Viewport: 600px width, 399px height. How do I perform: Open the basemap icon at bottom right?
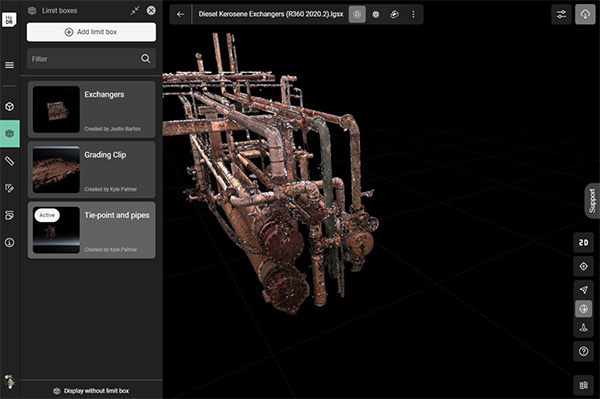point(584,385)
